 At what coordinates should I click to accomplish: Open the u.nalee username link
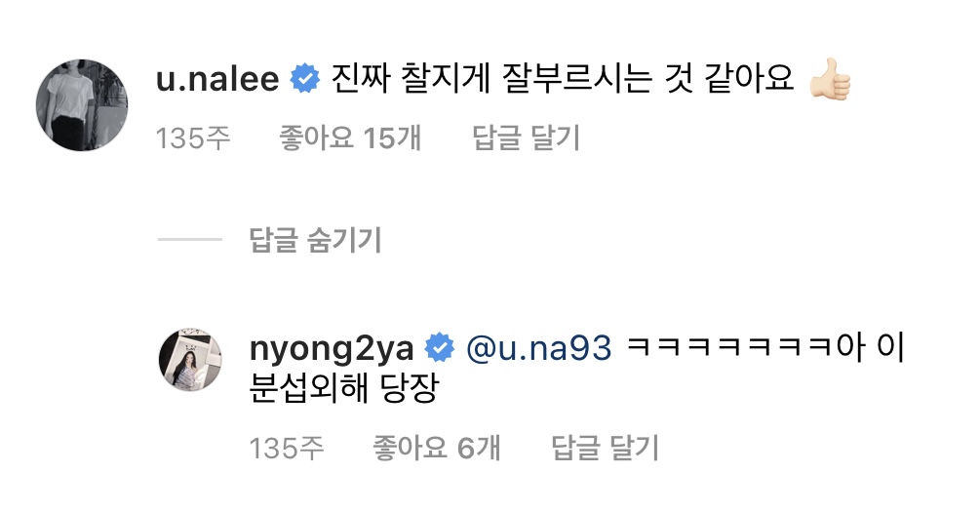(x=217, y=79)
